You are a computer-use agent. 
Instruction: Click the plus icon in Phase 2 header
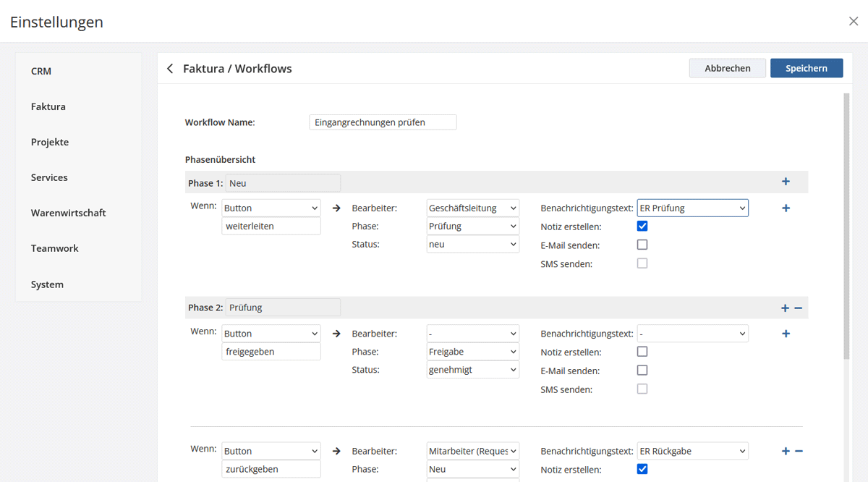coord(785,308)
